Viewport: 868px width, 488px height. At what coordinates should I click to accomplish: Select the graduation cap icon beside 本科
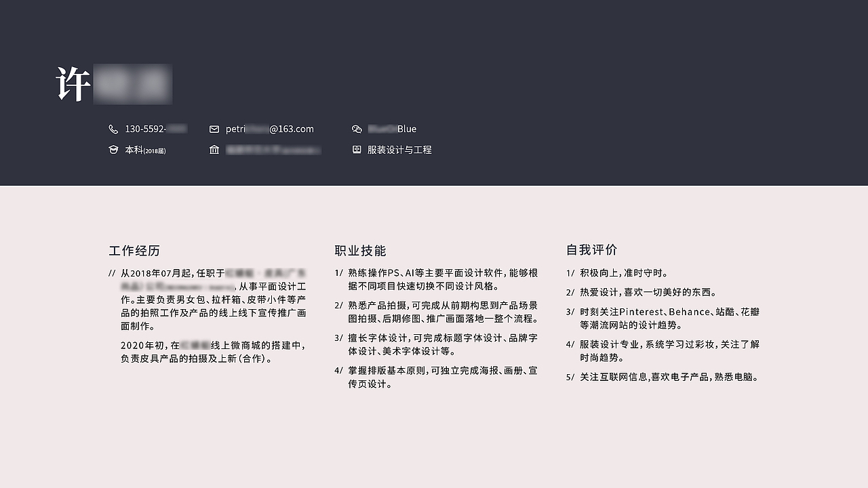[113, 149]
